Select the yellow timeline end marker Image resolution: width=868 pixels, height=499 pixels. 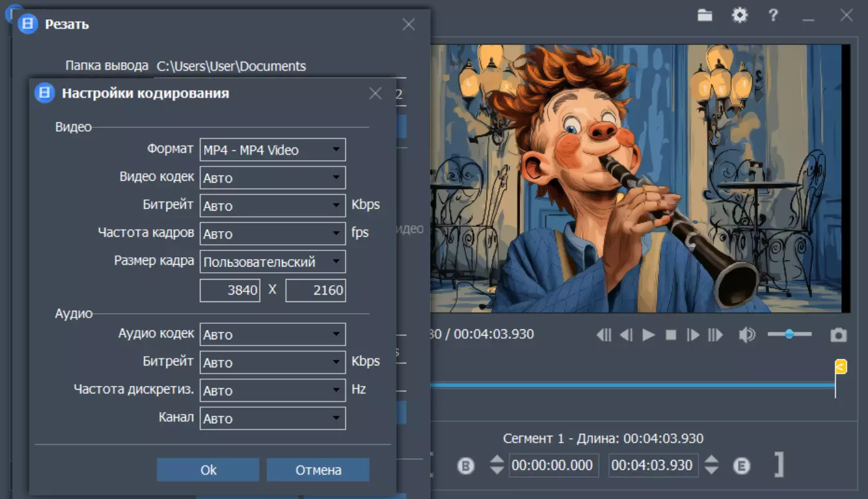coord(840,367)
